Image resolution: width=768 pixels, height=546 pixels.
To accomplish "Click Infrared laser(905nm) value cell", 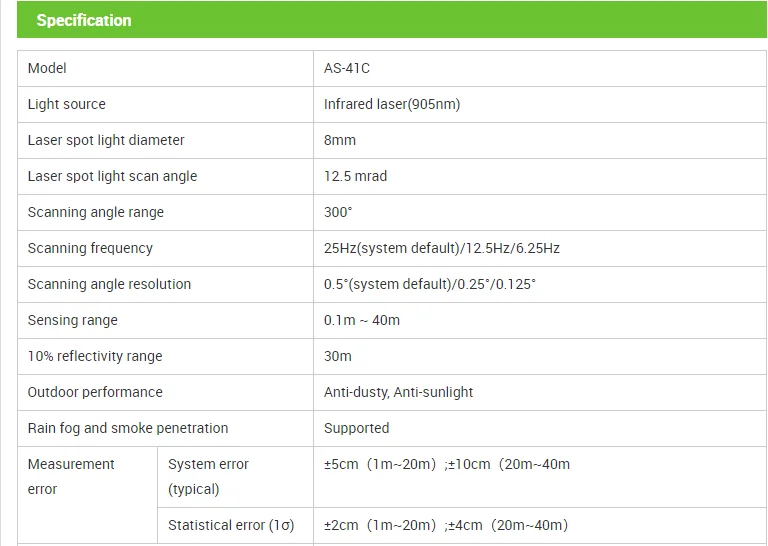I will coord(392,104).
